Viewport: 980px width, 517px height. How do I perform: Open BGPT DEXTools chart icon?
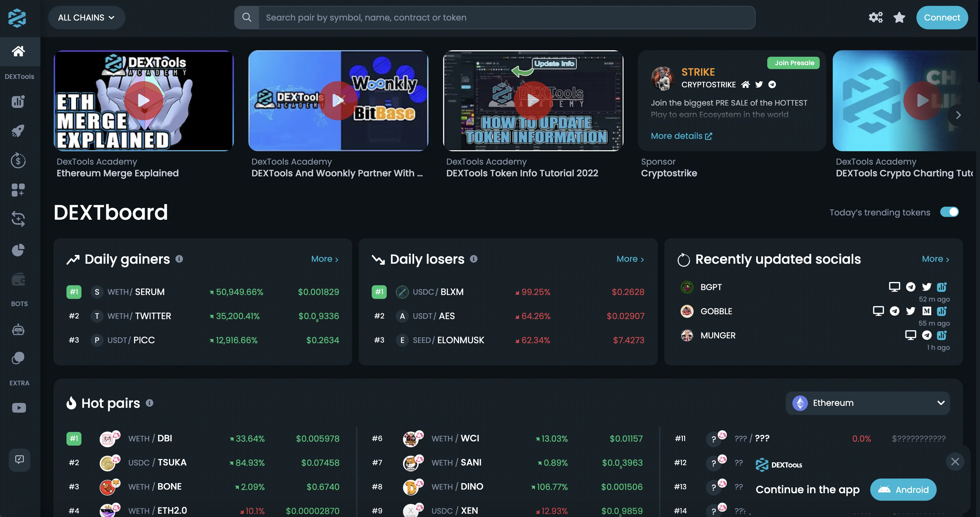coord(942,287)
